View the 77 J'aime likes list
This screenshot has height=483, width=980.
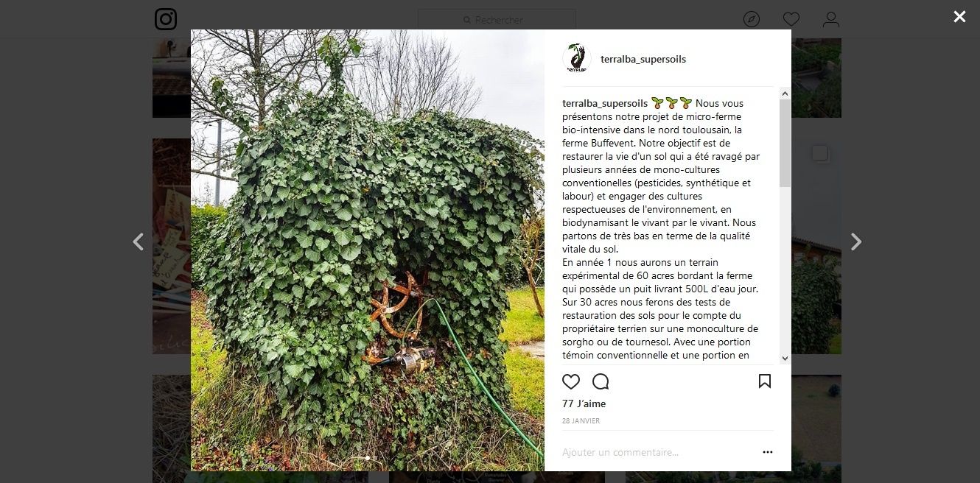(584, 403)
